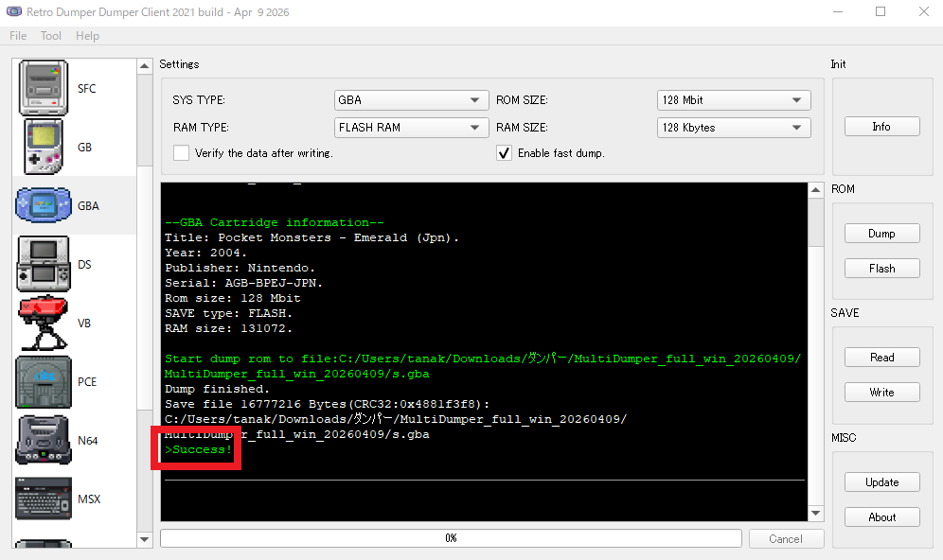Click console list scroll down arrow
Image resolution: width=943 pixels, height=560 pixels.
tap(144, 539)
